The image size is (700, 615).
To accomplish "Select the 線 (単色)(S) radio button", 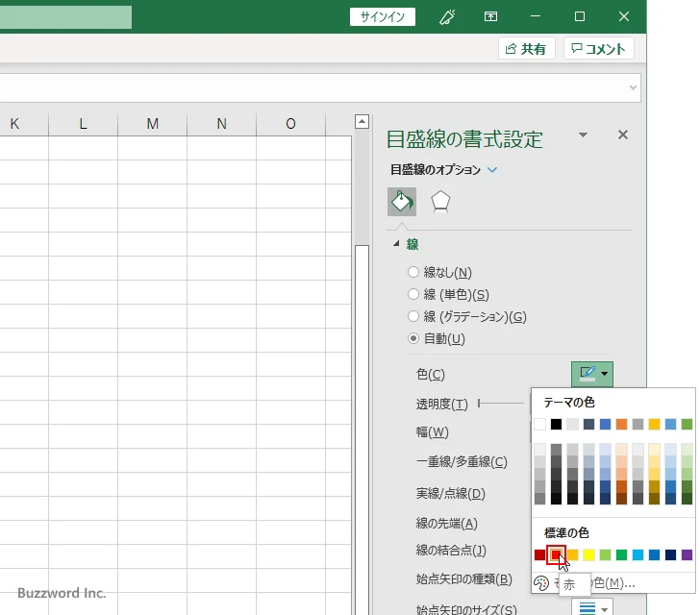I will (x=413, y=294).
